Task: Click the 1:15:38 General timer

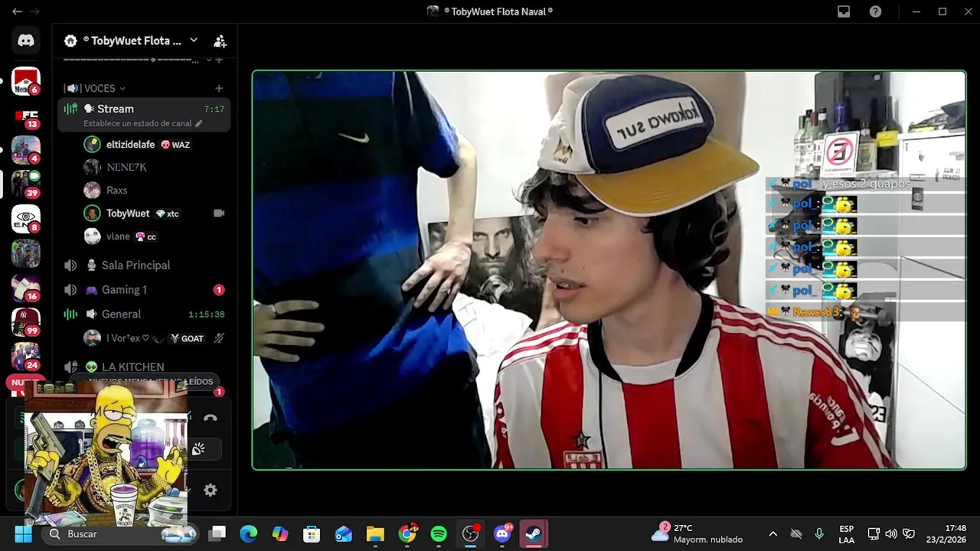Action: pos(207,315)
